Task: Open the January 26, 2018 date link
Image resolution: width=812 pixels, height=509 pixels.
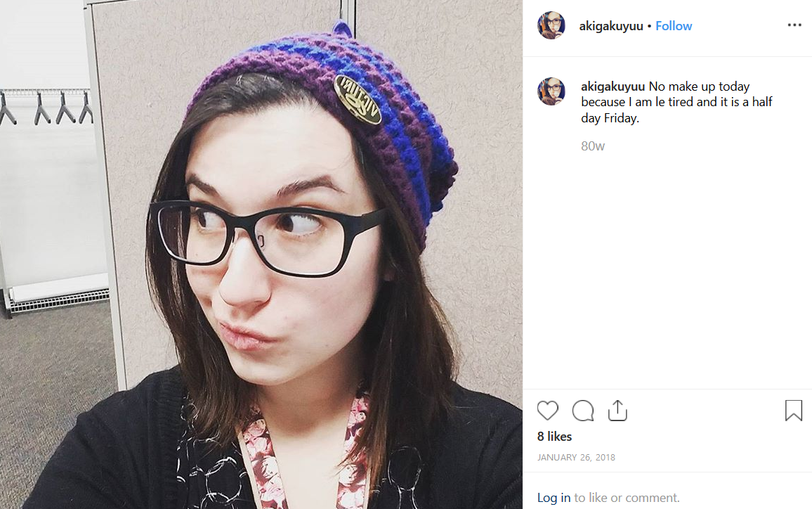Action: pyautogui.click(x=576, y=457)
